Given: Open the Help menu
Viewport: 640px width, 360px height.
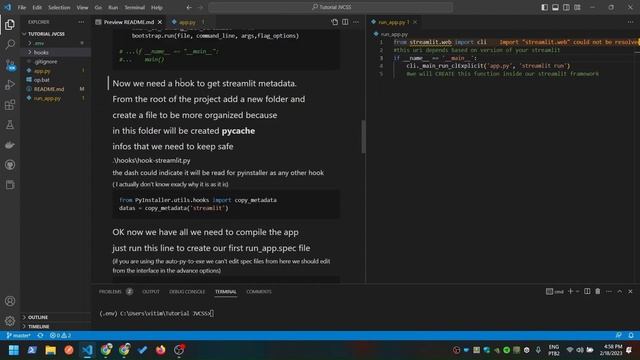Looking at the screenshot, I should point(157,7).
